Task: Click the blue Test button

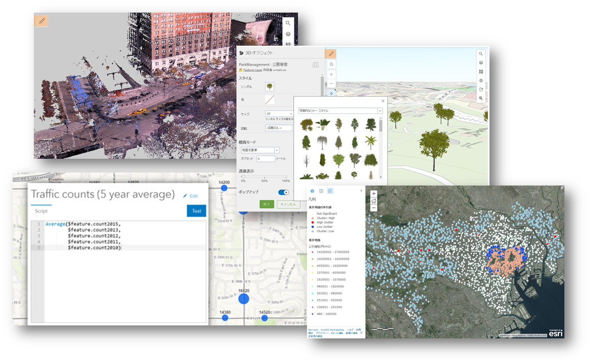Action: coord(196,211)
